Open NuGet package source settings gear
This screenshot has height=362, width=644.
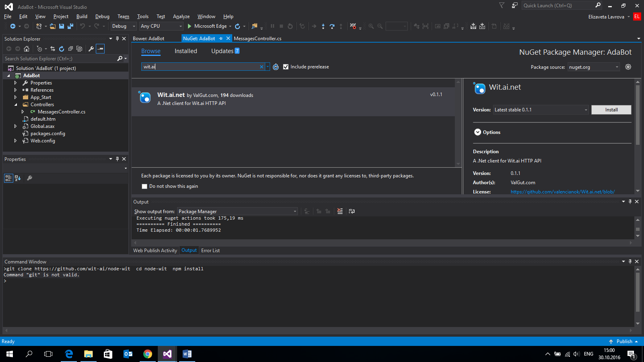click(x=628, y=67)
